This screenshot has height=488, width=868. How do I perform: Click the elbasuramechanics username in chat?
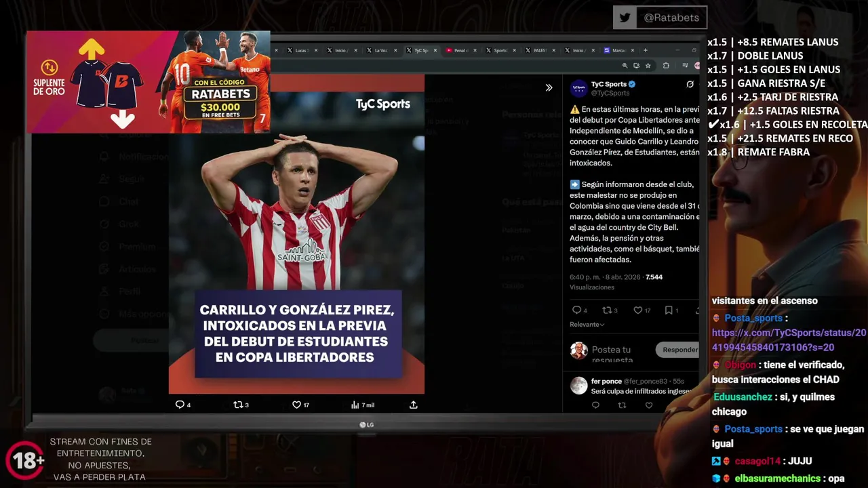coord(777,479)
